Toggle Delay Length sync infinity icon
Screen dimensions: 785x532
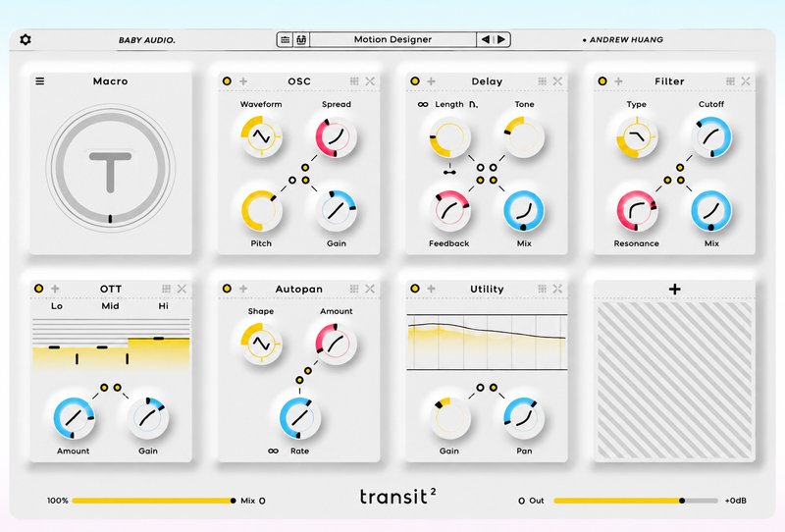(x=423, y=104)
